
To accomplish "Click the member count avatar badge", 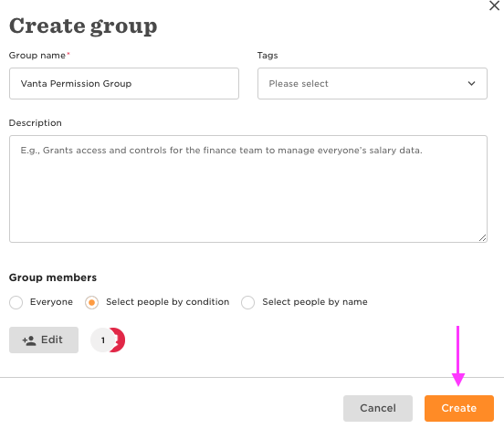I will point(103,340).
